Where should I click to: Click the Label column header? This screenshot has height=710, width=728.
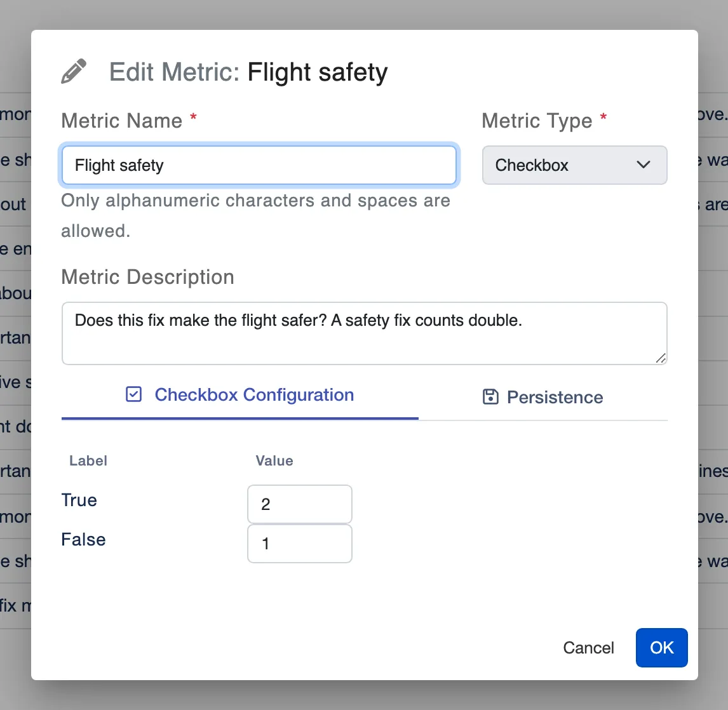(x=88, y=461)
